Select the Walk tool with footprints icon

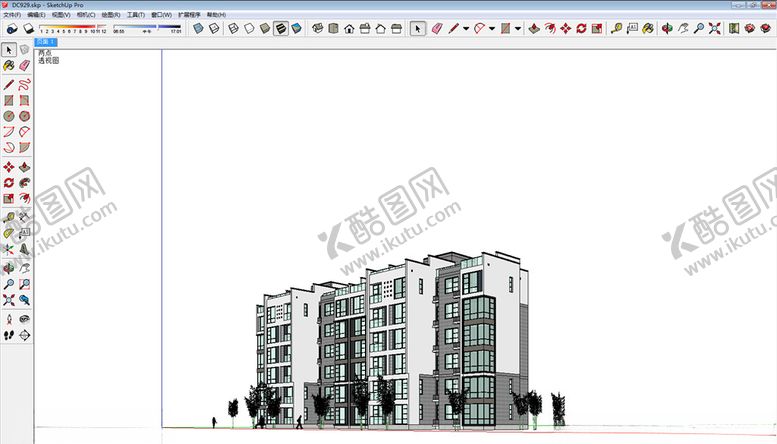click(x=9, y=335)
